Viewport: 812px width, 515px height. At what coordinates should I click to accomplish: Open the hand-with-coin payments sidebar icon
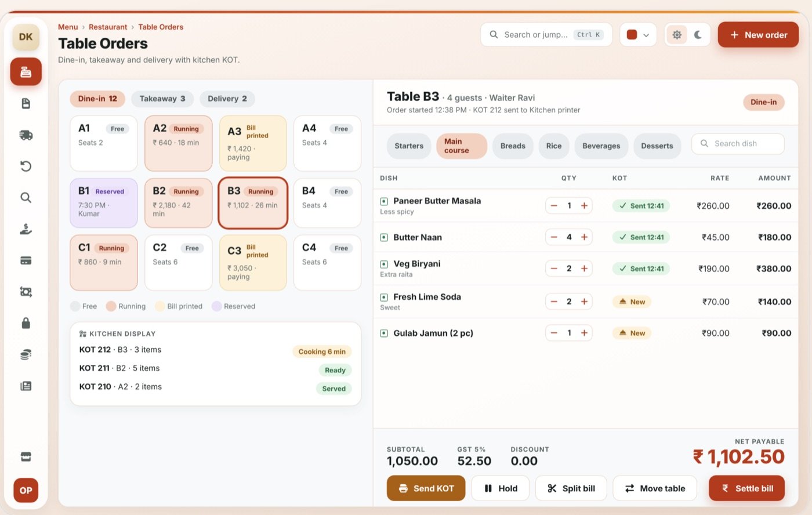[26, 229]
